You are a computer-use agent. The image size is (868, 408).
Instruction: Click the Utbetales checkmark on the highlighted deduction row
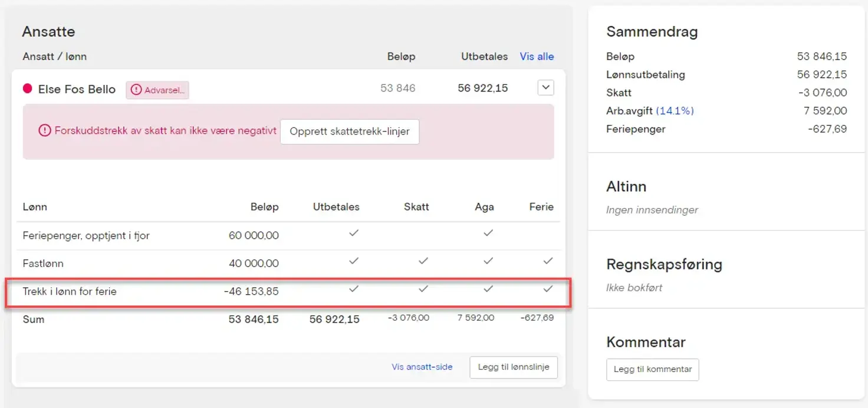click(x=354, y=289)
